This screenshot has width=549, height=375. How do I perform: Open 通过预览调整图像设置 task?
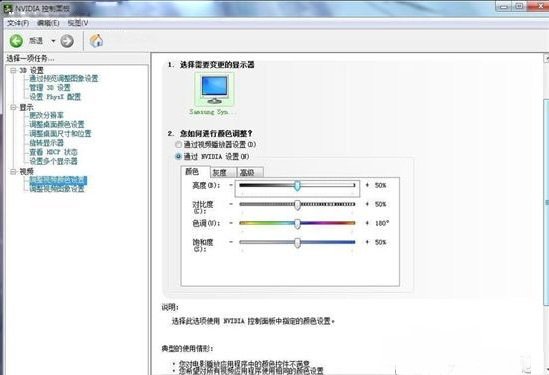64,78
